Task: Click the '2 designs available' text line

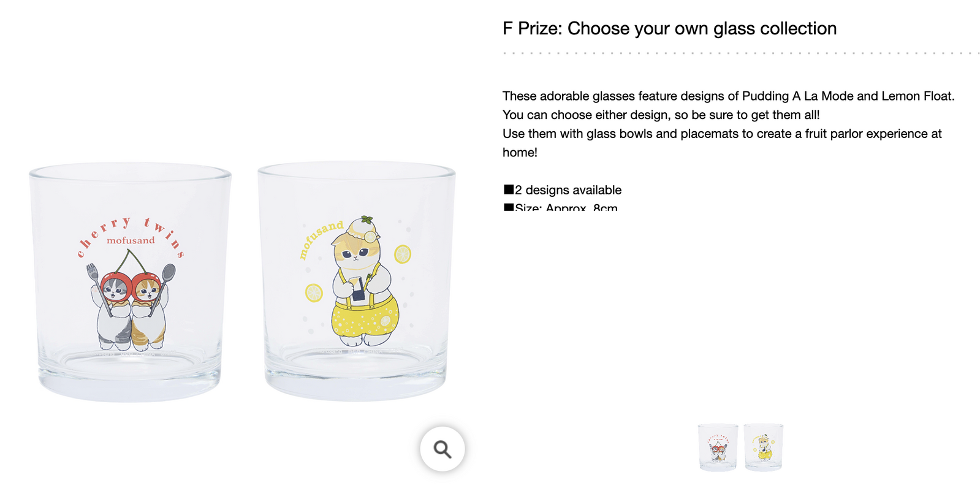Action: pos(562,190)
